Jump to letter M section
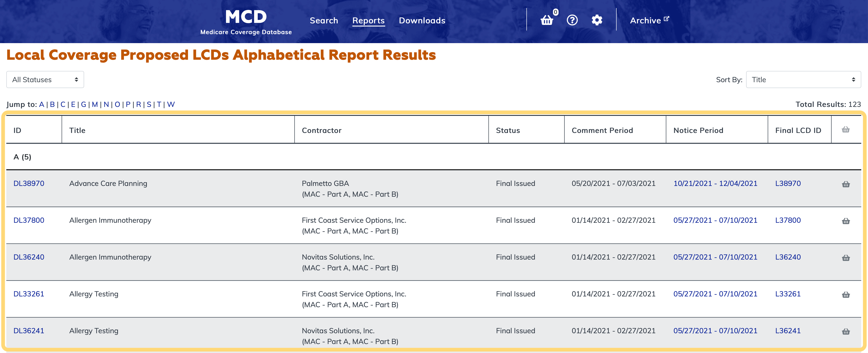Image resolution: width=868 pixels, height=353 pixels. [95, 104]
